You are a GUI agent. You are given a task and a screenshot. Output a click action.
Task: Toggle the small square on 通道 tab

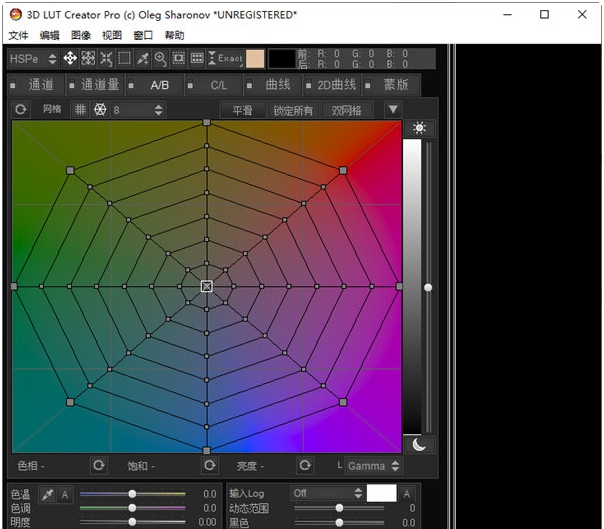[x=13, y=85]
